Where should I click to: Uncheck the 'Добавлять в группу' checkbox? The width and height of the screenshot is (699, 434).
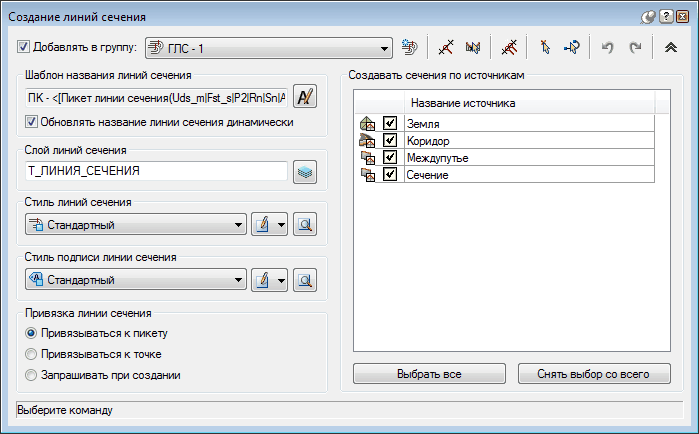tap(25, 46)
